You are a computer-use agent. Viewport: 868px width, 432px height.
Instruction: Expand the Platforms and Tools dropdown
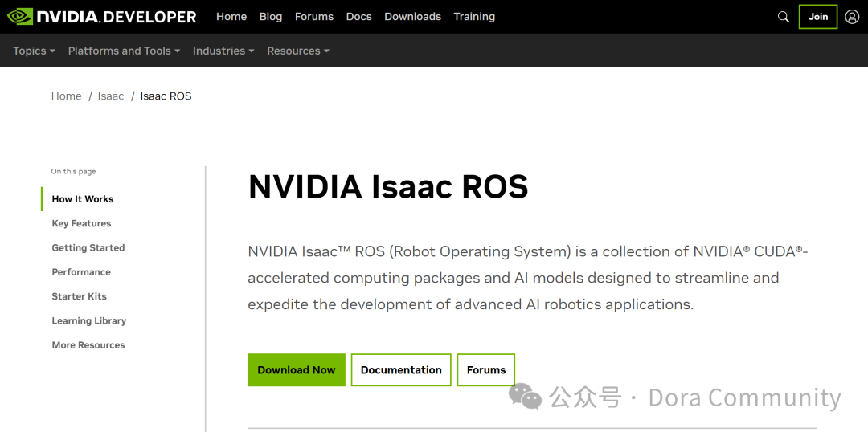(x=124, y=51)
